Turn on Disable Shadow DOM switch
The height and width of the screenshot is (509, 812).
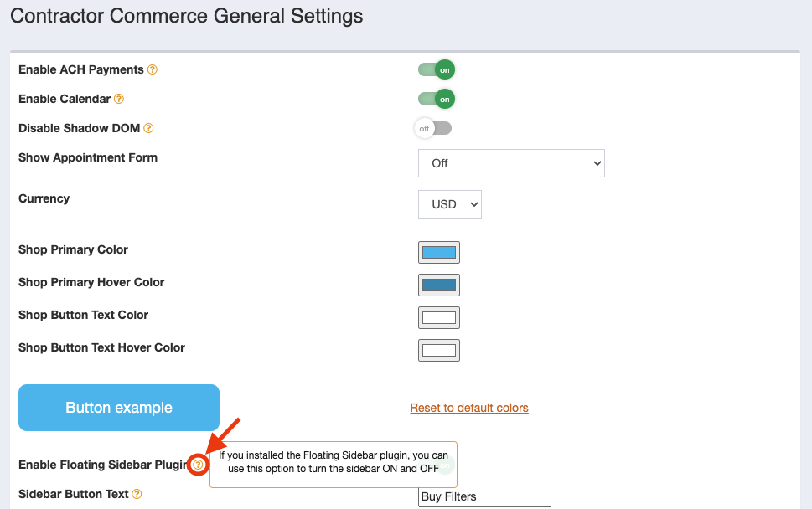(433, 128)
